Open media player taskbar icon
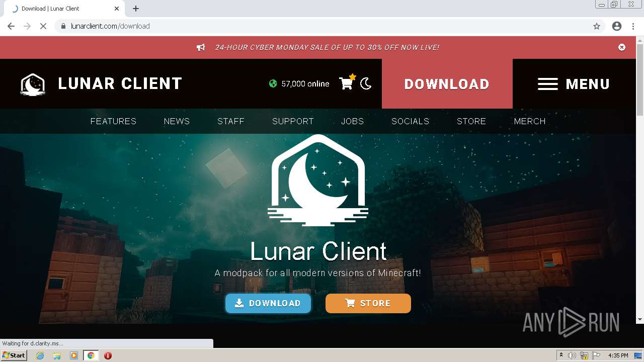 (x=74, y=355)
